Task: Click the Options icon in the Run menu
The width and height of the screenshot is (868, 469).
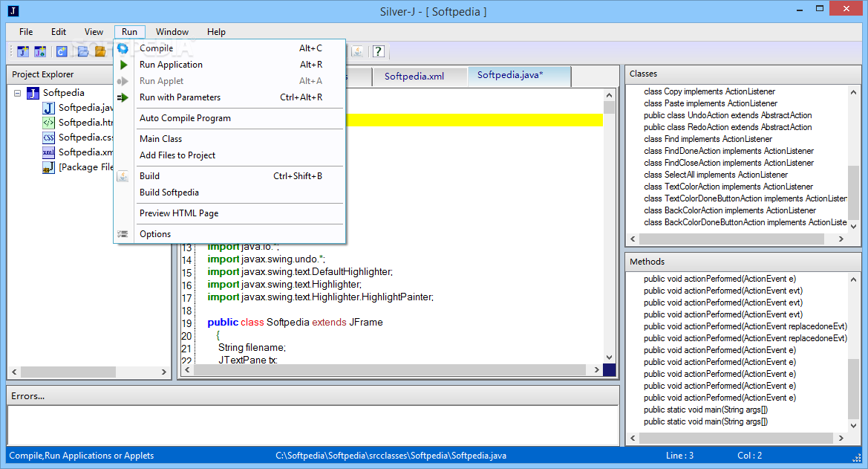Action: click(x=123, y=234)
